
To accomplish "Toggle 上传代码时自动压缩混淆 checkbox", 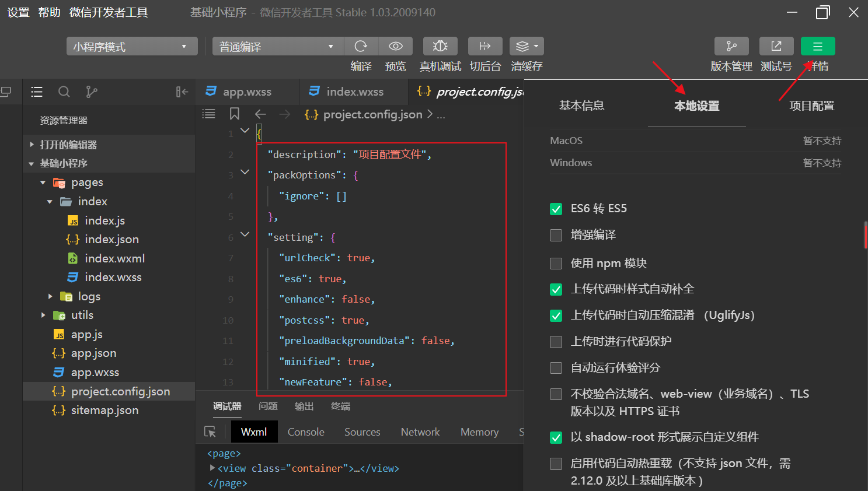I will pyautogui.click(x=556, y=315).
